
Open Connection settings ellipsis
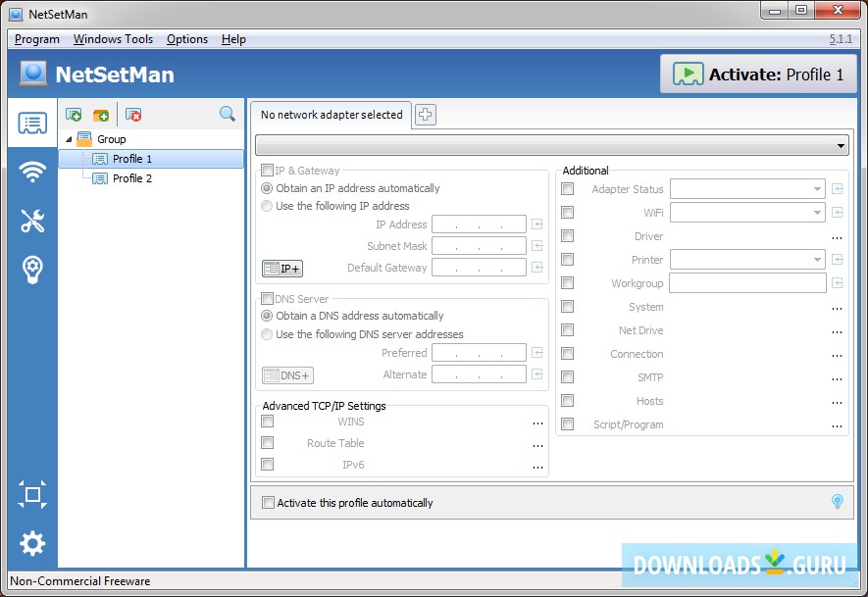(x=837, y=354)
